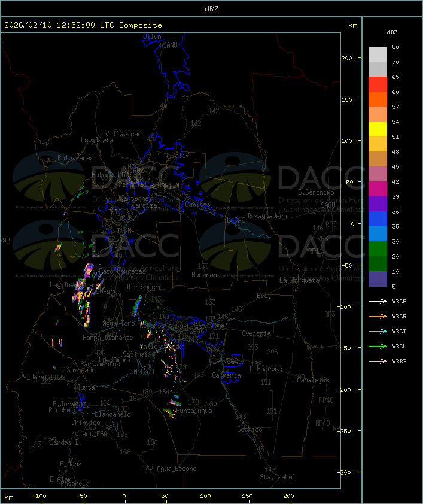Click the Pampa_Diamante map label
This screenshot has height=504, width=423.
tap(108, 338)
